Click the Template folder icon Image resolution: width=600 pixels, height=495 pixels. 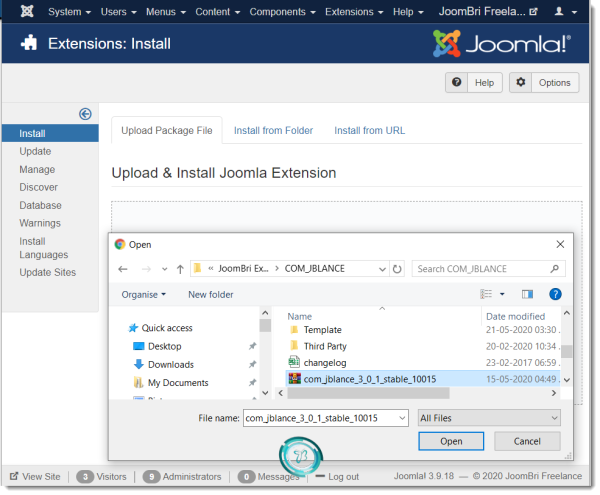[x=294, y=330]
